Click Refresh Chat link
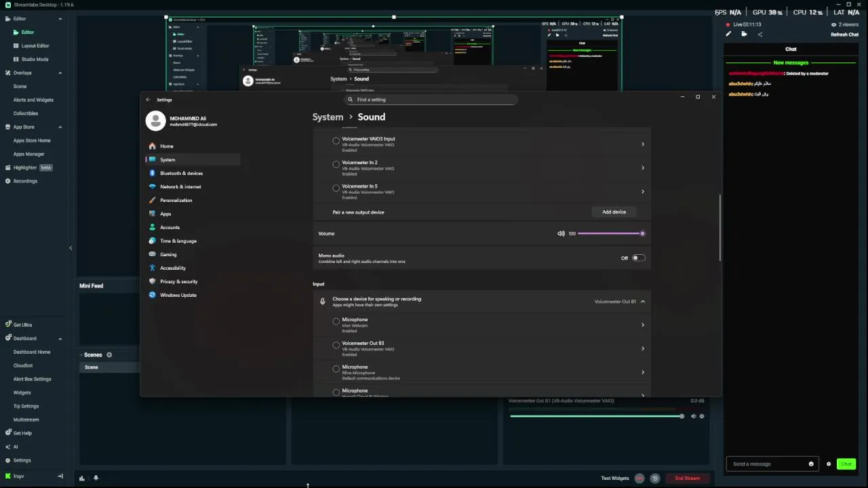 pos(844,35)
